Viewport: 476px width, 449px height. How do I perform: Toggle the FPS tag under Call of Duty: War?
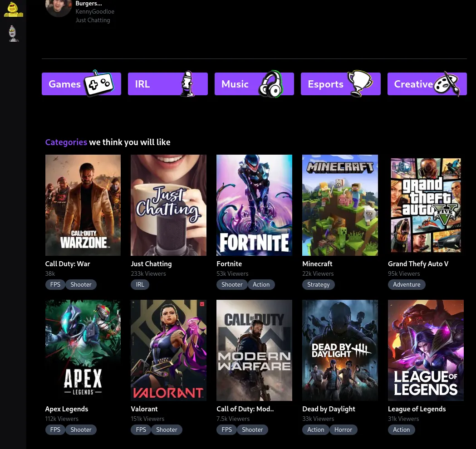(x=55, y=284)
